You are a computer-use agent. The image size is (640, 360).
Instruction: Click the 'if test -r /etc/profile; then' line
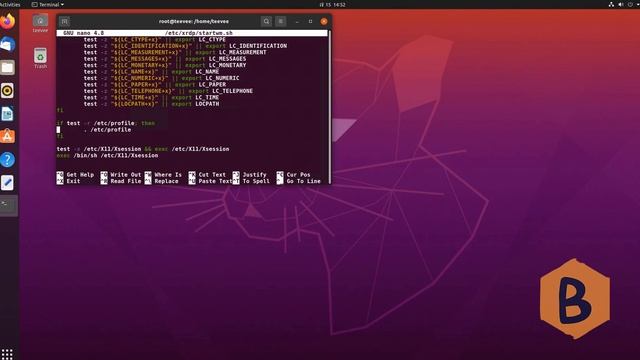pyautogui.click(x=105, y=123)
